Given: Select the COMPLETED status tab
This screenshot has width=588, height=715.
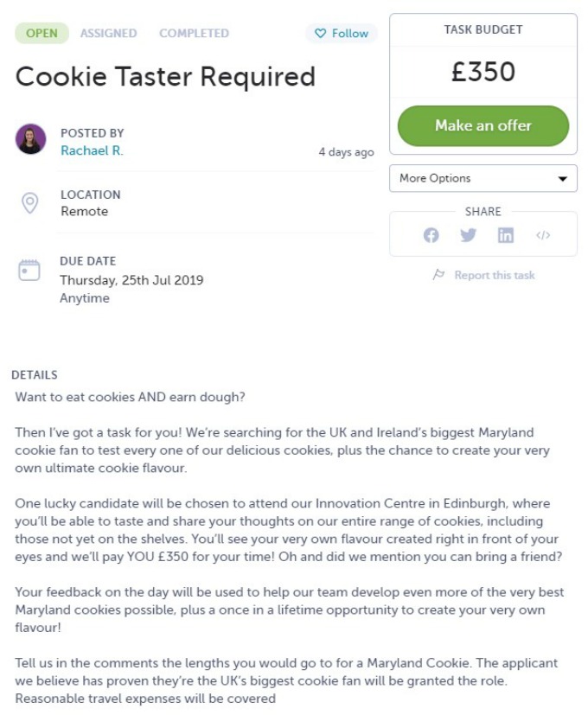Looking at the screenshot, I should [x=194, y=34].
